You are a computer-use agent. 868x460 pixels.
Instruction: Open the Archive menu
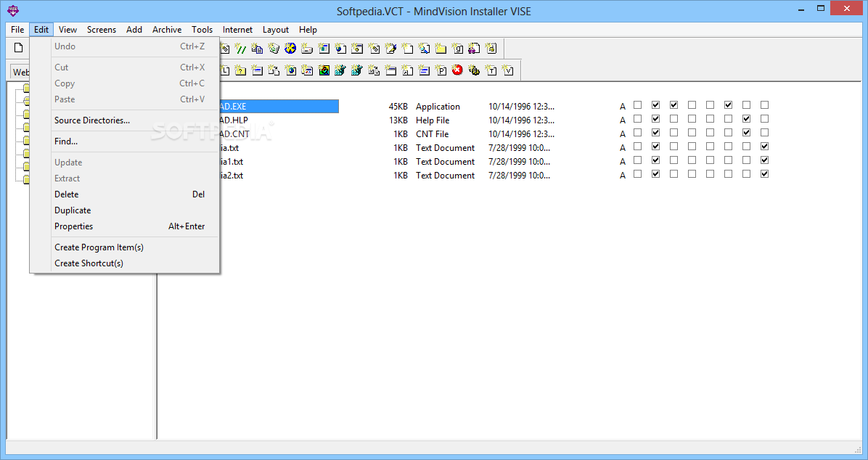point(167,29)
